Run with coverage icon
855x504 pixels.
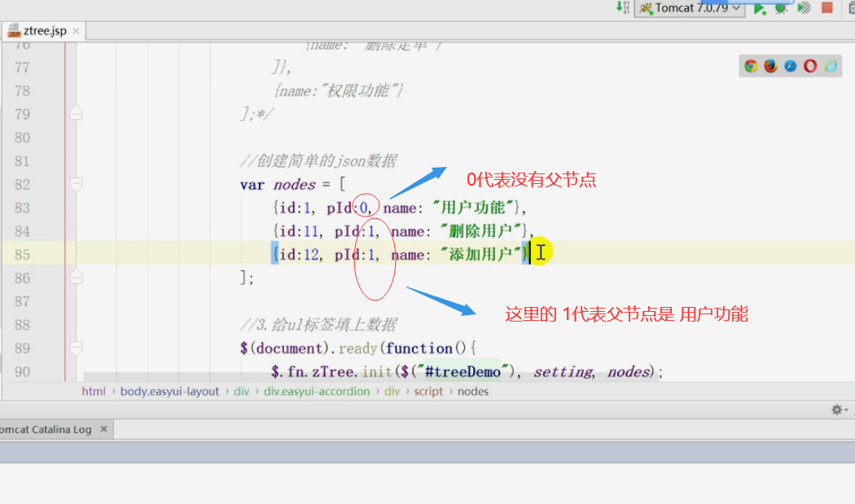805,8
